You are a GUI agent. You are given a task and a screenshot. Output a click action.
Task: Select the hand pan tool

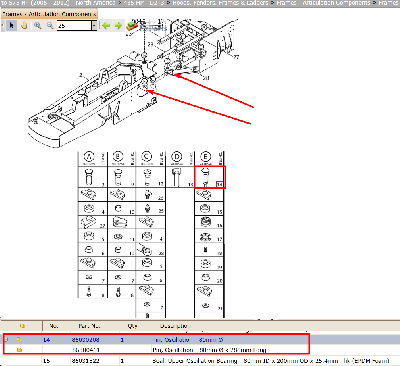click(x=24, y=26)
